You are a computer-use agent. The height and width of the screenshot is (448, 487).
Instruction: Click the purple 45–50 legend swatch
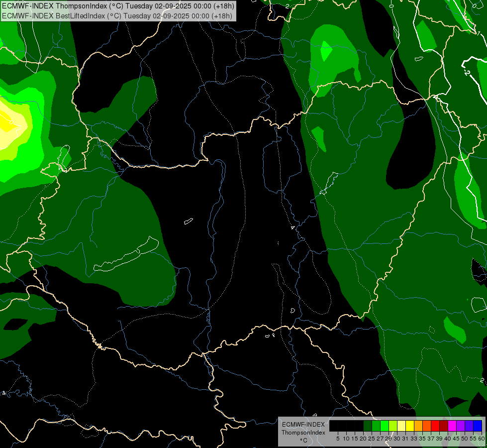coord(461,426)
